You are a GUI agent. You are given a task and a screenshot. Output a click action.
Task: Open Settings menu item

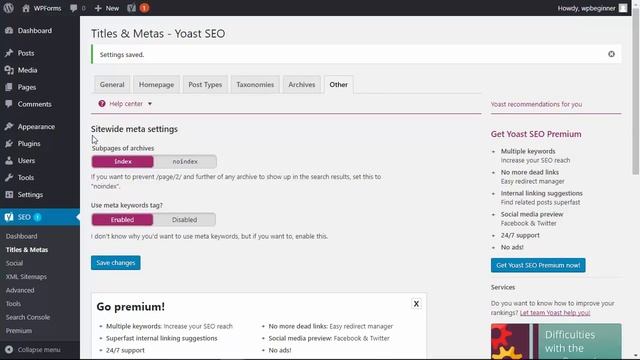[x=30, y=195]
